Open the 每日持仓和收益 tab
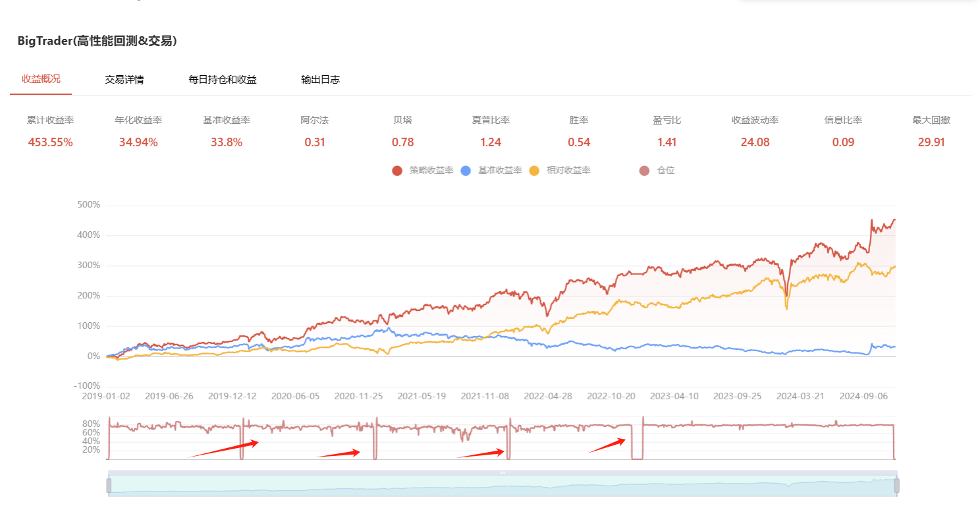This screenshot has width=980, height=508. pos(222,80)
